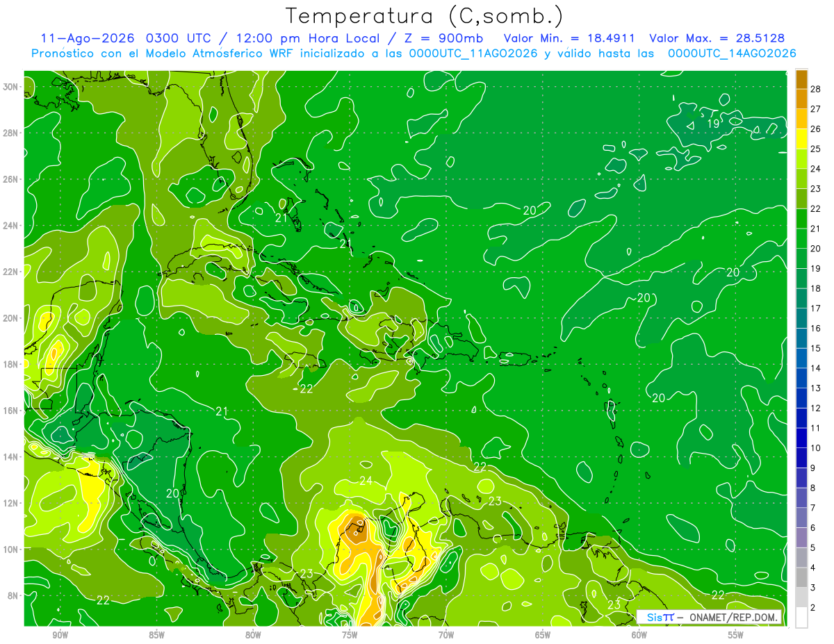Click the white swatch below legend value 2
The height and width of the screenshot is (644, 834).
(801, 618)
